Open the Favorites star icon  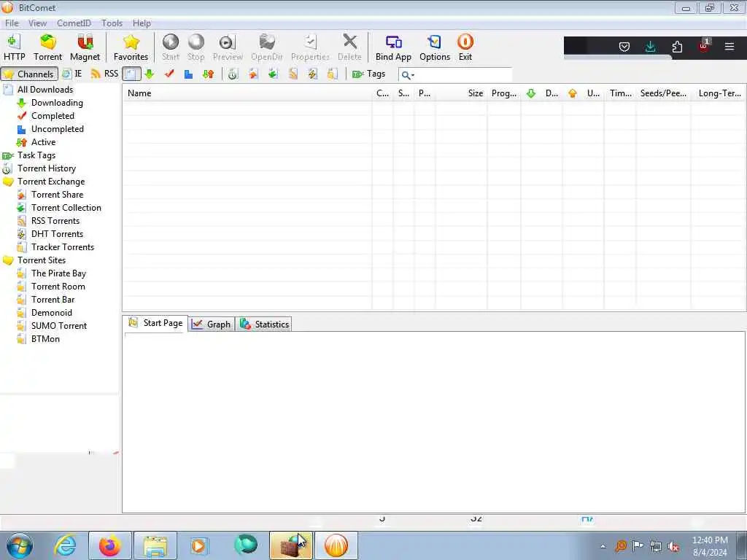[131, 47]
